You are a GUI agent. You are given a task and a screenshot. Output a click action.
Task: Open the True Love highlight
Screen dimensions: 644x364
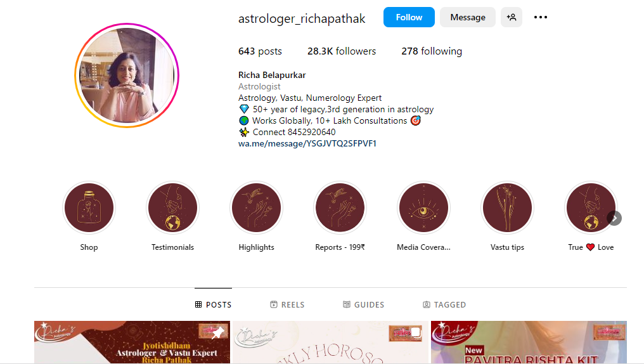(591, 208)
